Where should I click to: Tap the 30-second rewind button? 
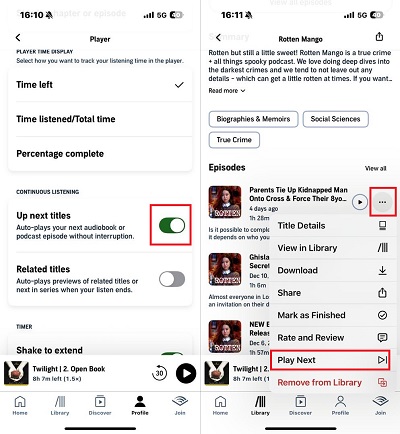point(159,373)
